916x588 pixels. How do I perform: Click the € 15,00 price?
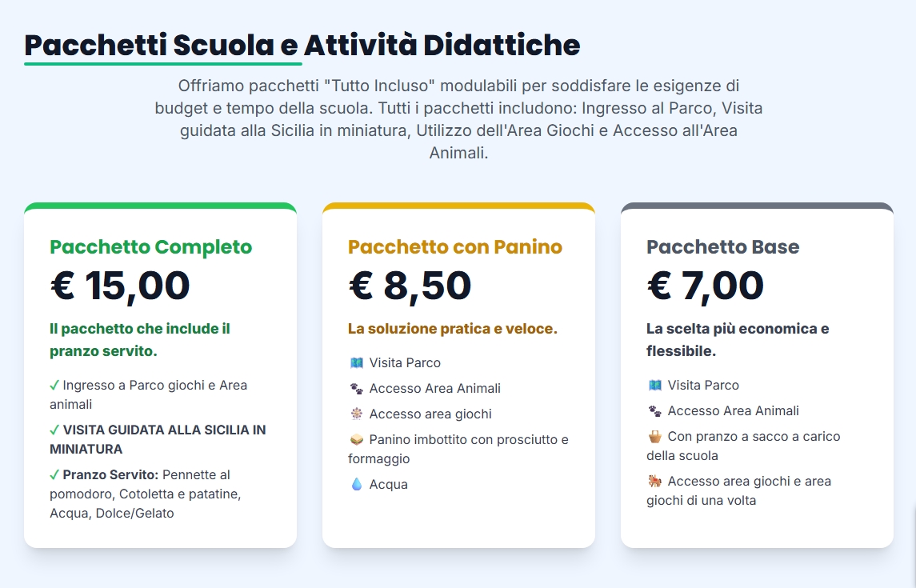(x=120, y=286)
